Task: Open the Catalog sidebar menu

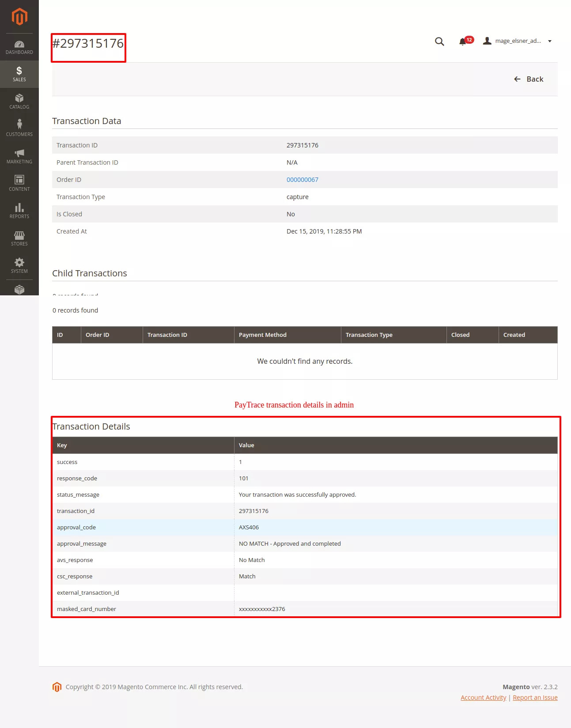Action: pyautogui.click(x=19, y=102)
